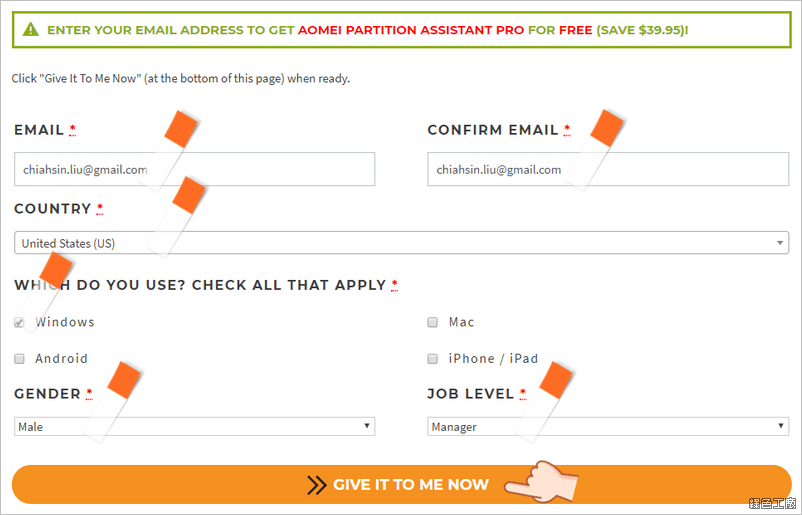
Task: Click the red asterisk next to Confirm Email
Action: coord(567,130)
